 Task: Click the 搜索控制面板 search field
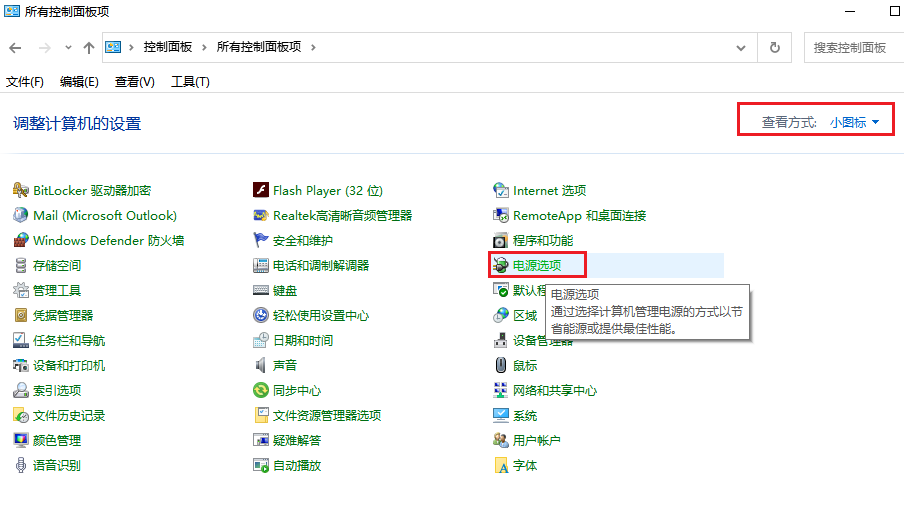(854, 48)
